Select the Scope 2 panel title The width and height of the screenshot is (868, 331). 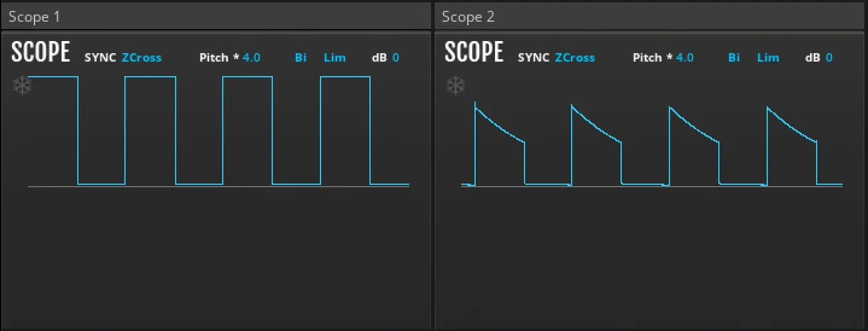(x=468, y=17)
